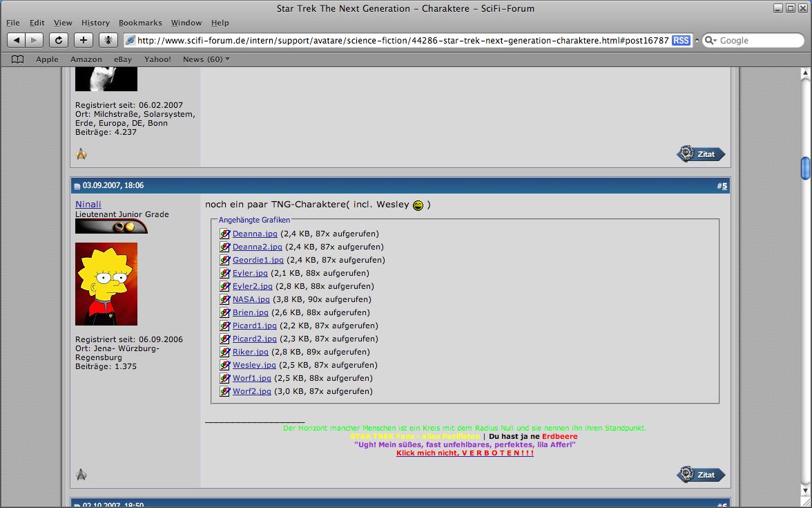Click the vertical scrollbar thumb
This screenshot has height=508, width=812.
pyautogui.click(x=805, y=167)
